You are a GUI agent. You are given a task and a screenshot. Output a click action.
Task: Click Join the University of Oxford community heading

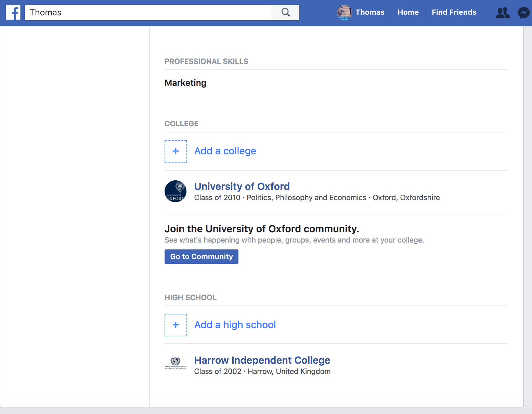262,229
